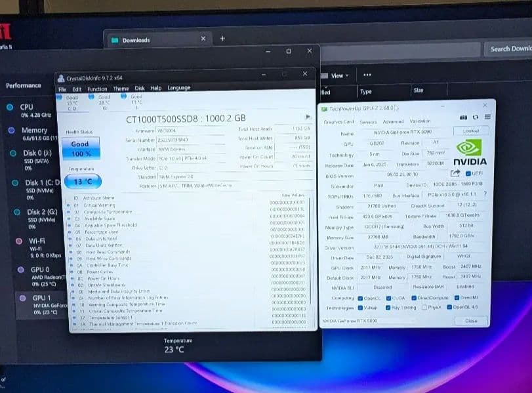Open the three-dot more options menu

pos(367,75)
